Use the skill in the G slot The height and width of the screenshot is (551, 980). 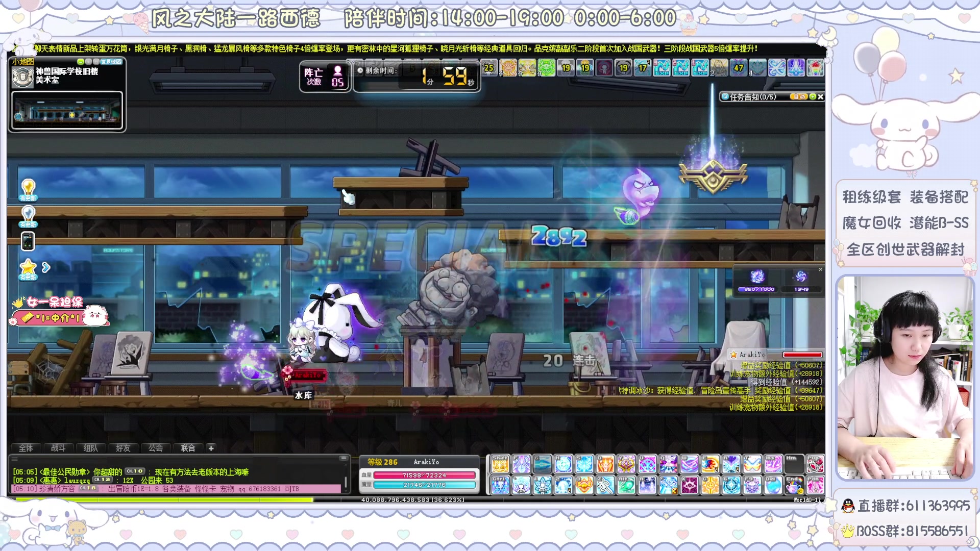coord(542,464)
